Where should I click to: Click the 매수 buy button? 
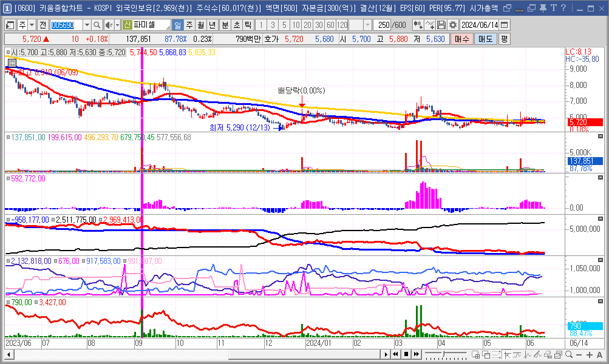(x=461, y=39)
